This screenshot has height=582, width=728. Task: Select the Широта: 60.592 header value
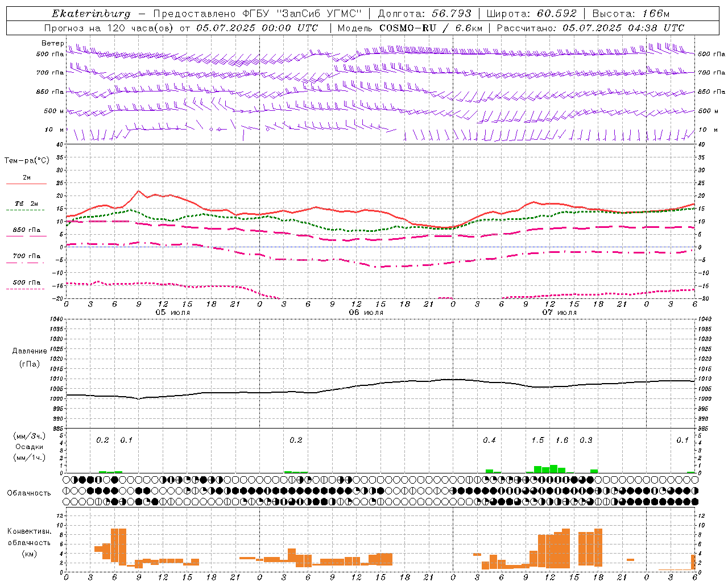click(531, 14)
